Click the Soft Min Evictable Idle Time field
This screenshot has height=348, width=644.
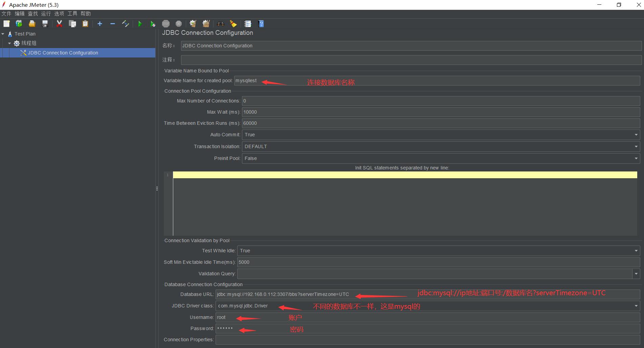pos(439,262)
